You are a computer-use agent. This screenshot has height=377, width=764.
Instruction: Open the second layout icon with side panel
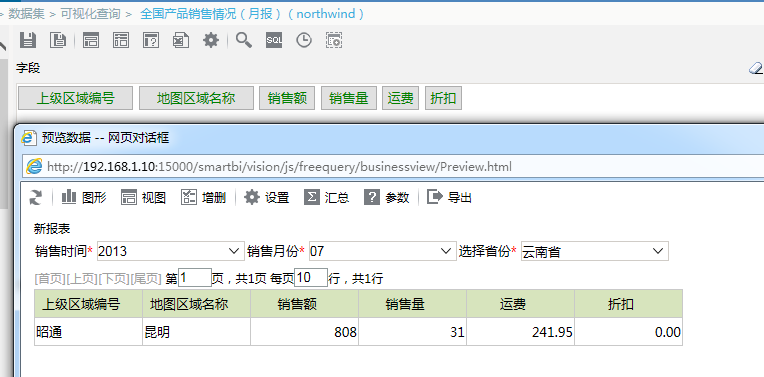pos(121,40)
